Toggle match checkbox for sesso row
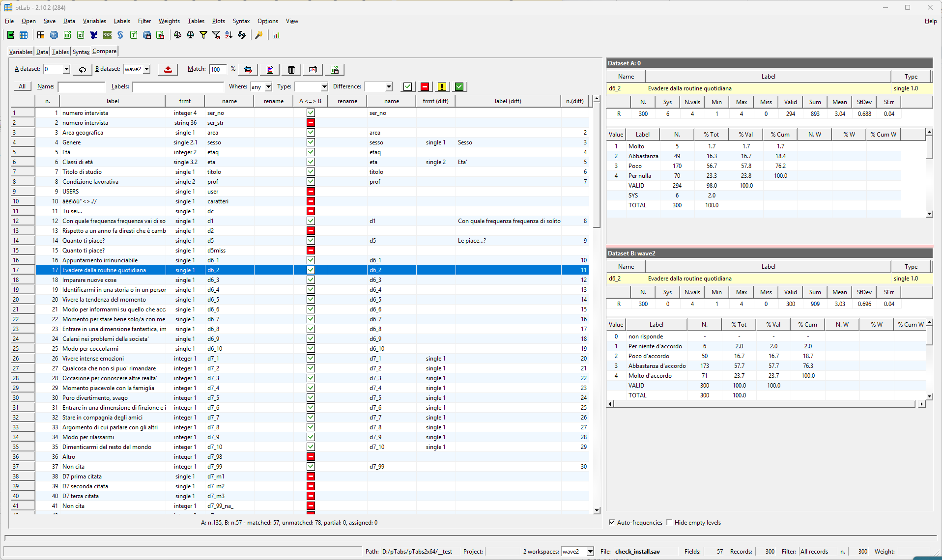 pos(311,142)
